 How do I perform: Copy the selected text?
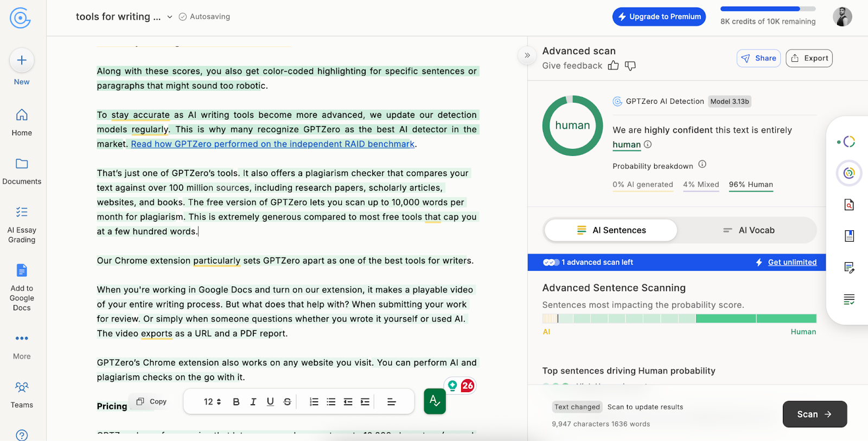[151, 401]
